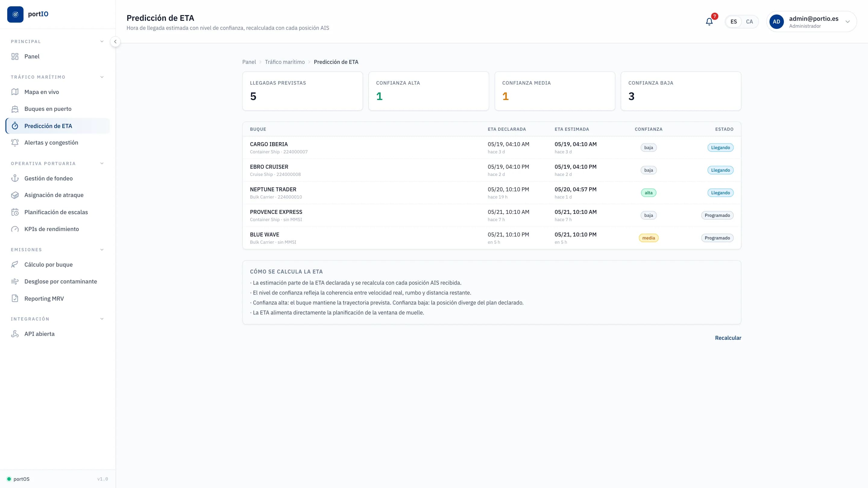Click the Tráfico marítimo breadcrumb link
This screenshot has width=868, height=488.
pyautogui.click(x=285, y=62)
